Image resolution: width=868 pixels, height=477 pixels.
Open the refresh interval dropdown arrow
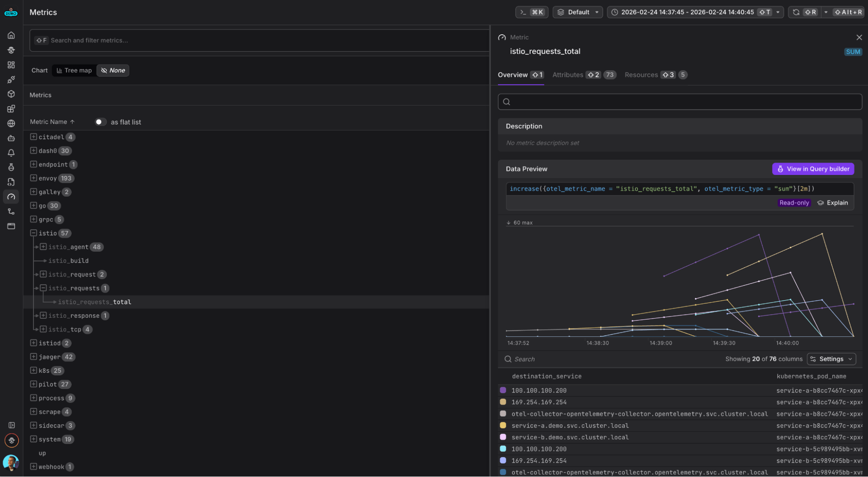(x=825, y=12)
